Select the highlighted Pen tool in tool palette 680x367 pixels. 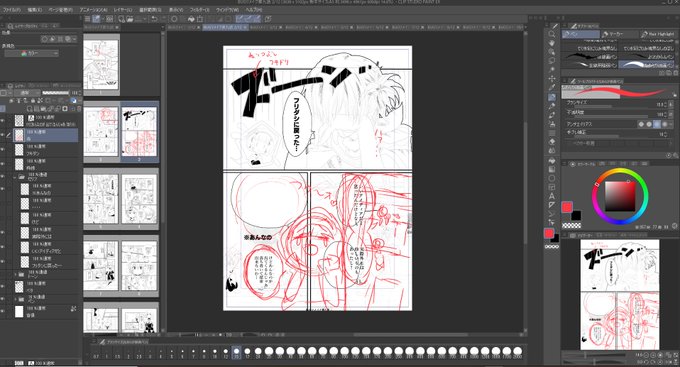(x=552, y=97)
